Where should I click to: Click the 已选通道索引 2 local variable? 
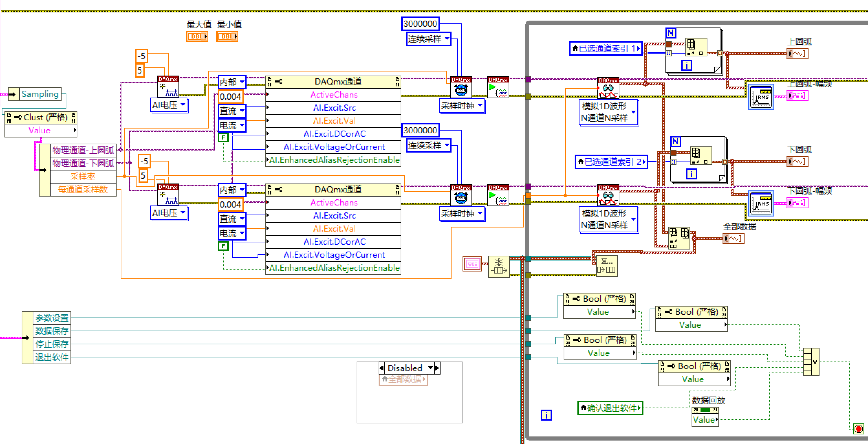611,162
